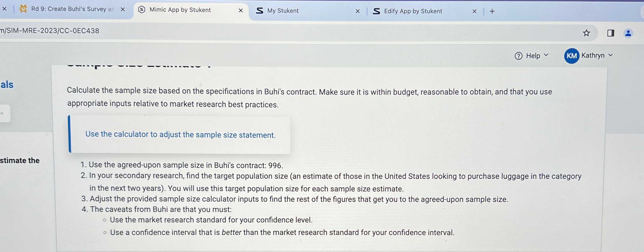Open a new browser tab with plus button
Viewport: 644px width, 252px height.
(x=492, y=11)
